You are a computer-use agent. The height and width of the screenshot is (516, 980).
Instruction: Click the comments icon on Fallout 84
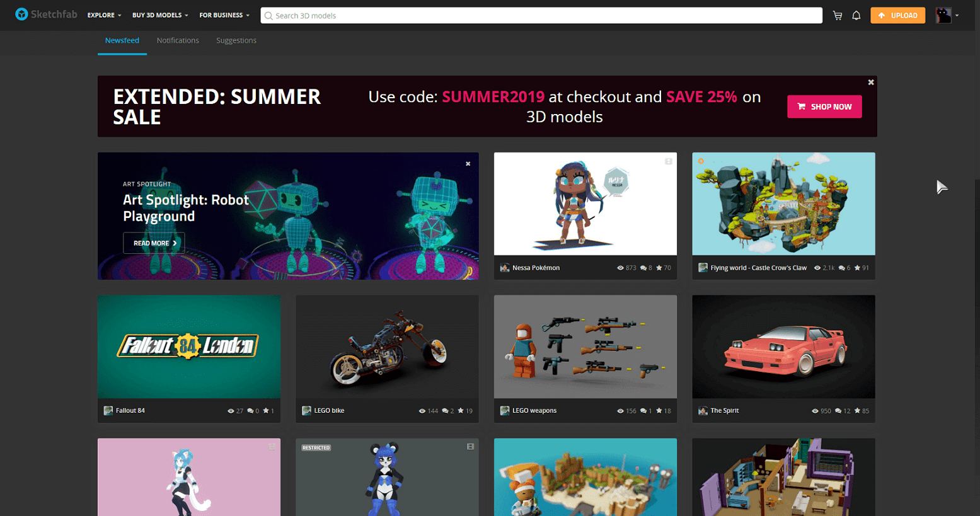pyautogui.click(x=251, y=411)
